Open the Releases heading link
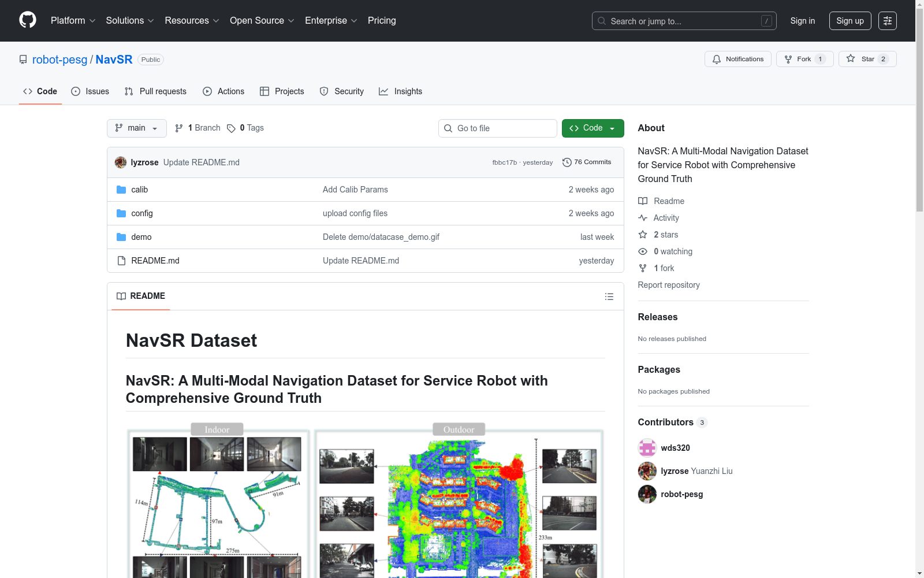This screenshot has height=578, width=924. tap(658, 317)
